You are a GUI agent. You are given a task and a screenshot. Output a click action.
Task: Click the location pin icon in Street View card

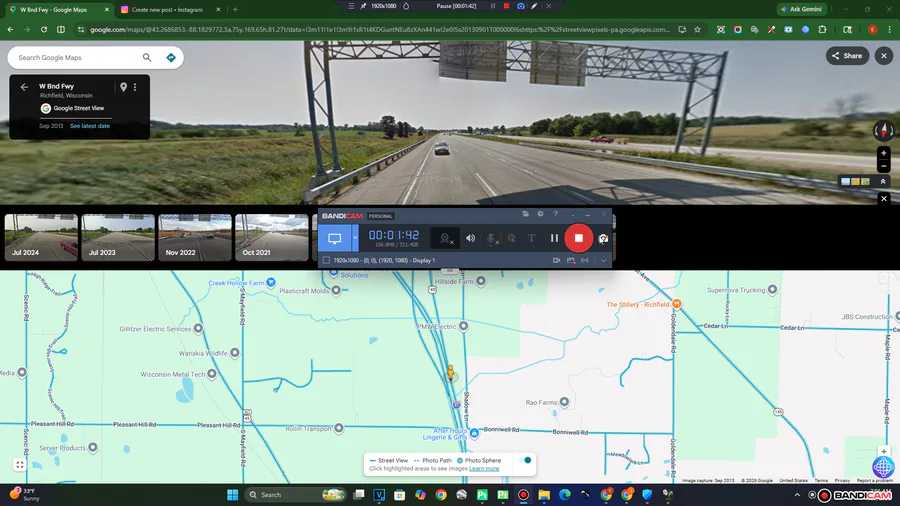point(123,87)
